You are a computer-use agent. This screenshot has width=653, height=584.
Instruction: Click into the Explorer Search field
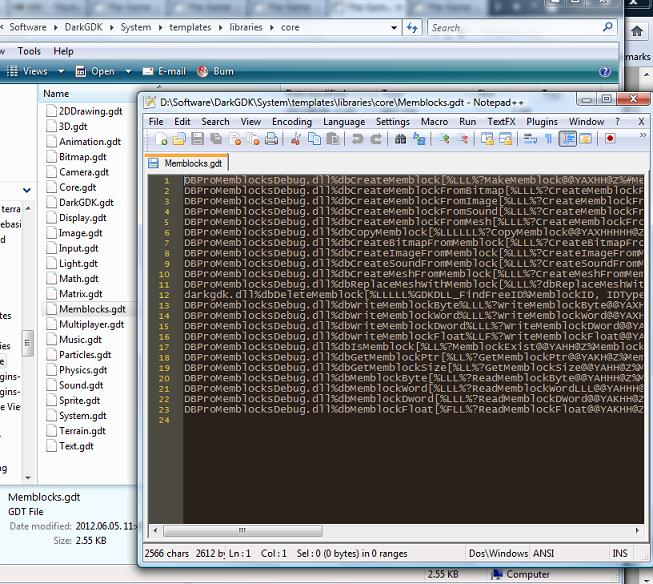point(514,28)
